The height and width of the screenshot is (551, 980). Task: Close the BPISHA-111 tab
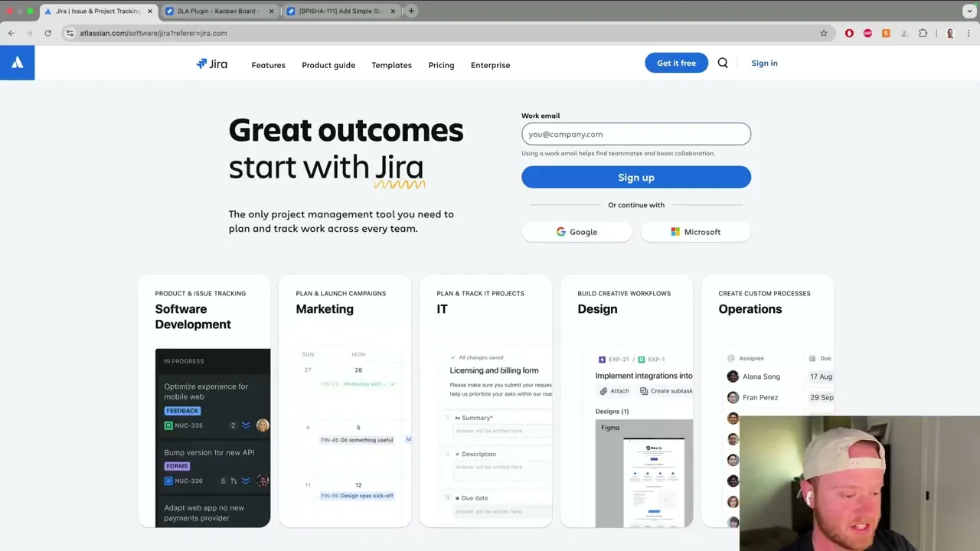(x=394, y=11)
